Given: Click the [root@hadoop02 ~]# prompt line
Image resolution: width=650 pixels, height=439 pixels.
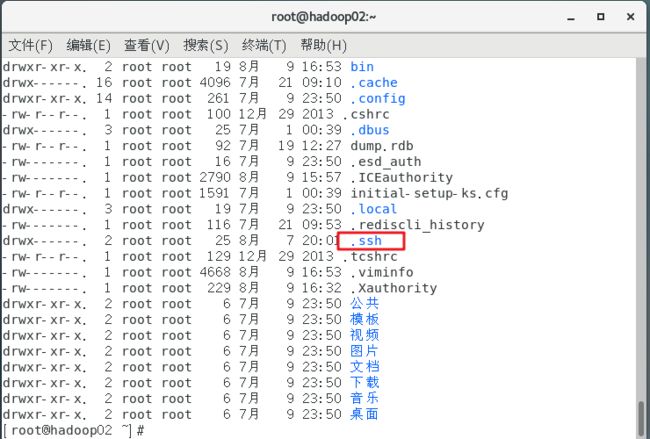Looking at the screenshot, I should (74, 430).
